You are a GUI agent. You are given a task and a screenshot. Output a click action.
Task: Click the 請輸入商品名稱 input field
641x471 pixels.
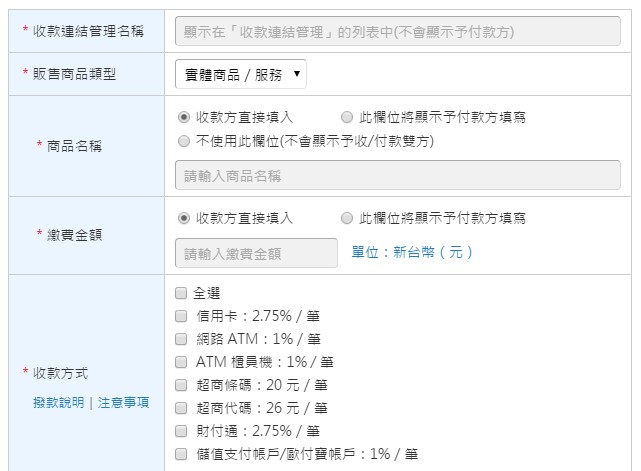pos(397,175)
